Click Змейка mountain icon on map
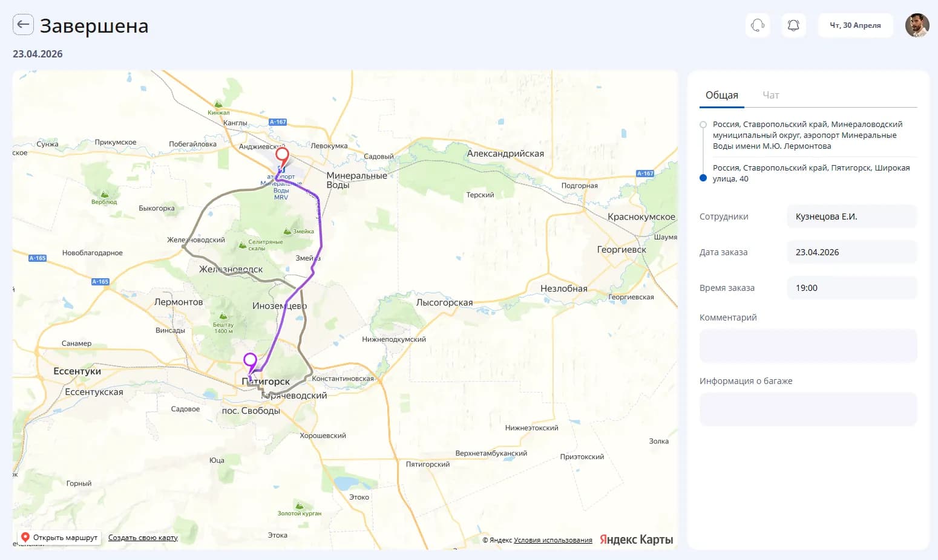 coord(287,231)
